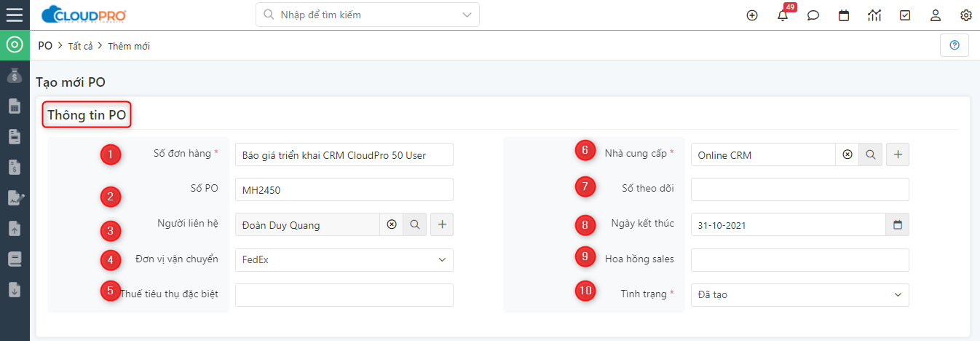This screenshot has width=980, height=341.
Task: Open the settings gear icon
Action: [966, 15]
